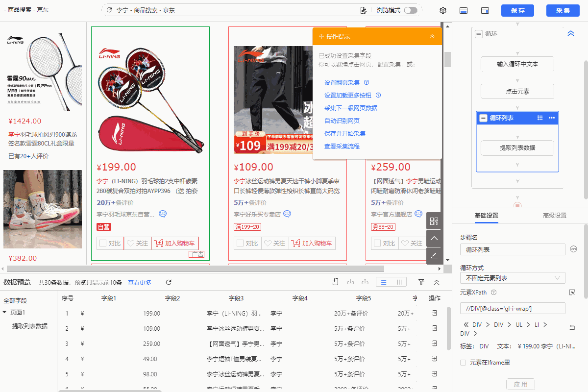The height and width of the screenshot is (392, 588).
Task: Collapse the 页面1 tree node
Action: click(x=5, y=313)
